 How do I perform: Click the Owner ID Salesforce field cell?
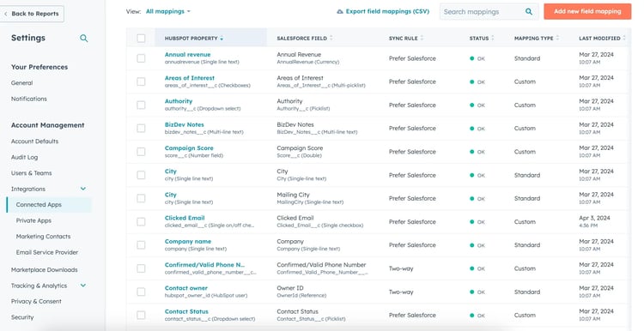click(301, 292)
